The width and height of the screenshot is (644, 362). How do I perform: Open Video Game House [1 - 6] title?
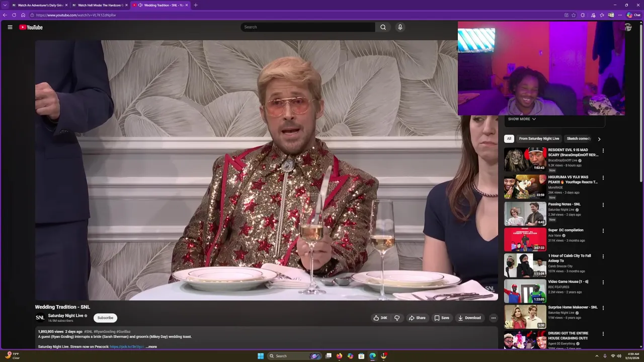click(x=568, y=282)
